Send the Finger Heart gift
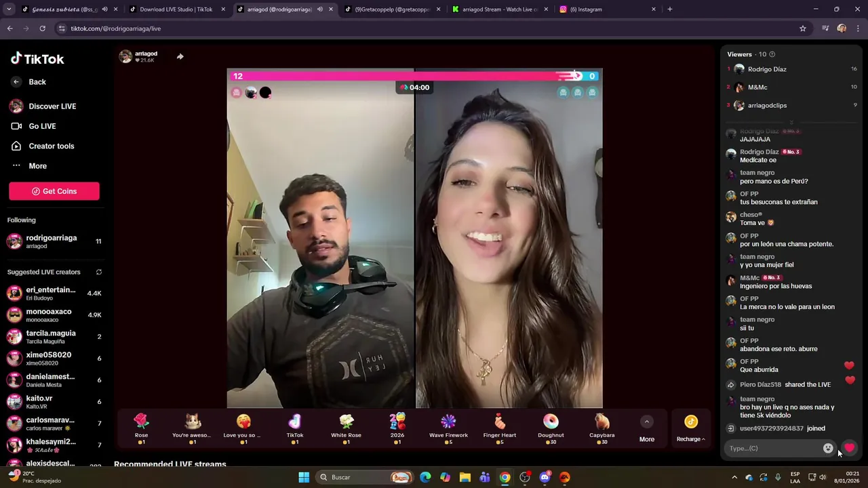Image resolution: width=868 pixels, height=488 pixels. tap(500, 428)
